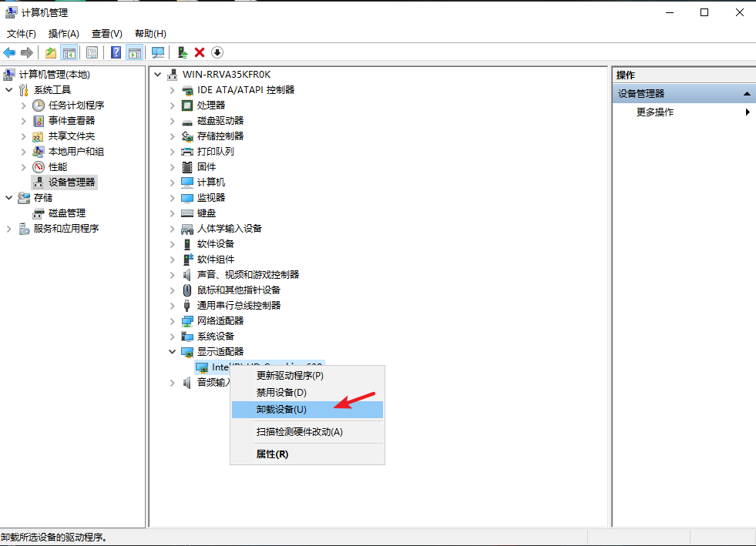
Task: Collapse the 系统工具 tree node
Action: (x=9, y=90)
